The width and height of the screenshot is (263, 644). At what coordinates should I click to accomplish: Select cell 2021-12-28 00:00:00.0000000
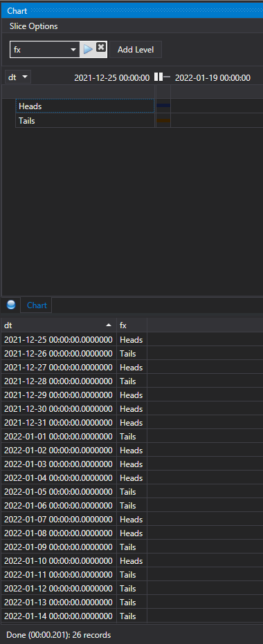pos(58,381)
